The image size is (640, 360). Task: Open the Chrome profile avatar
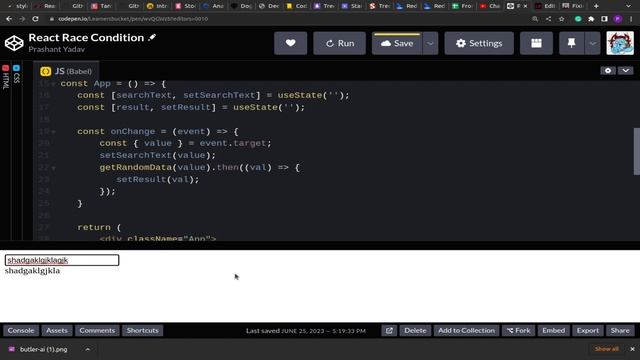pos(618,19)
